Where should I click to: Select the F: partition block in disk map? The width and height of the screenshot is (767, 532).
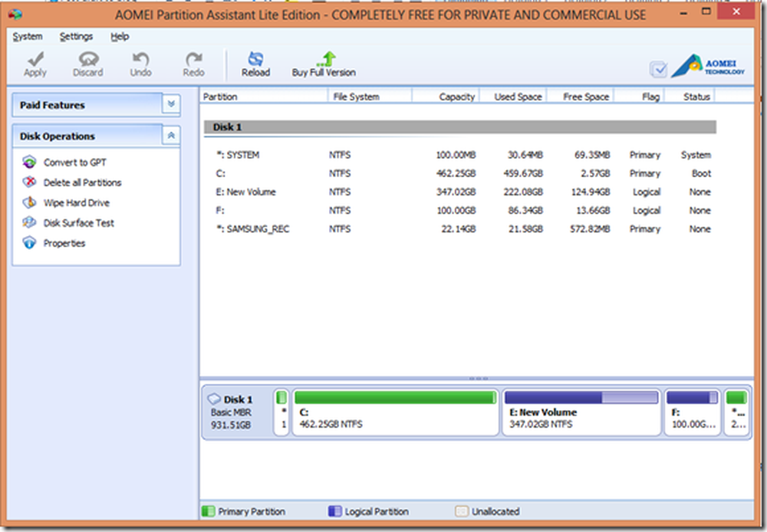(692, 412)
